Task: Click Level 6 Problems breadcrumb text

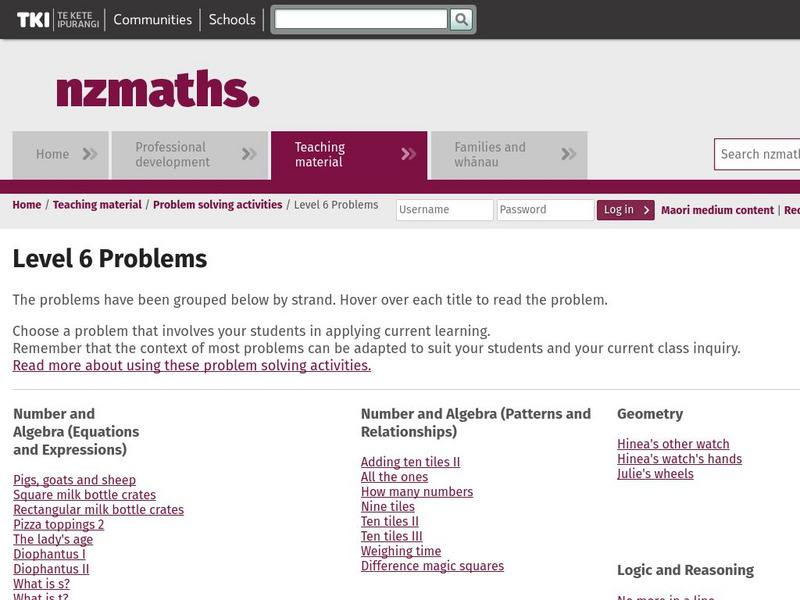Action: (336, 205)
